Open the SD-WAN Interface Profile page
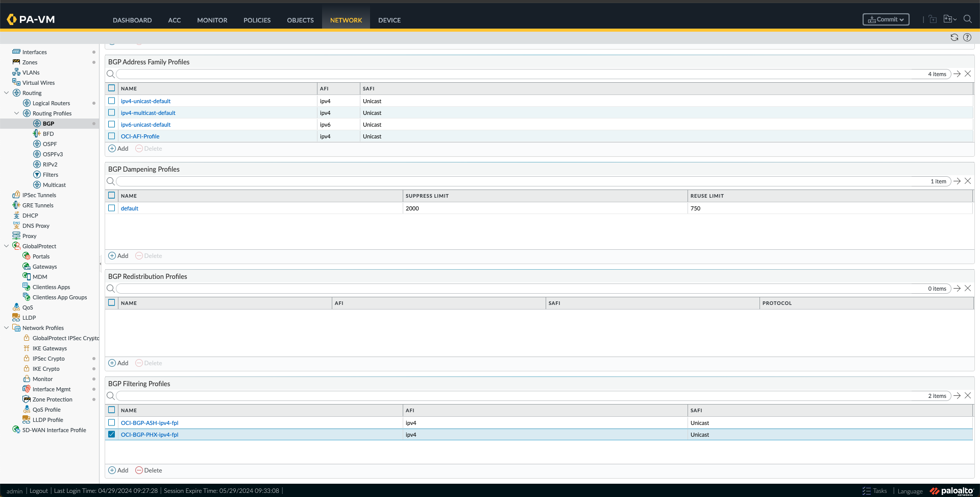The height and width of the screenshot is (497, 980). point(54,430)
